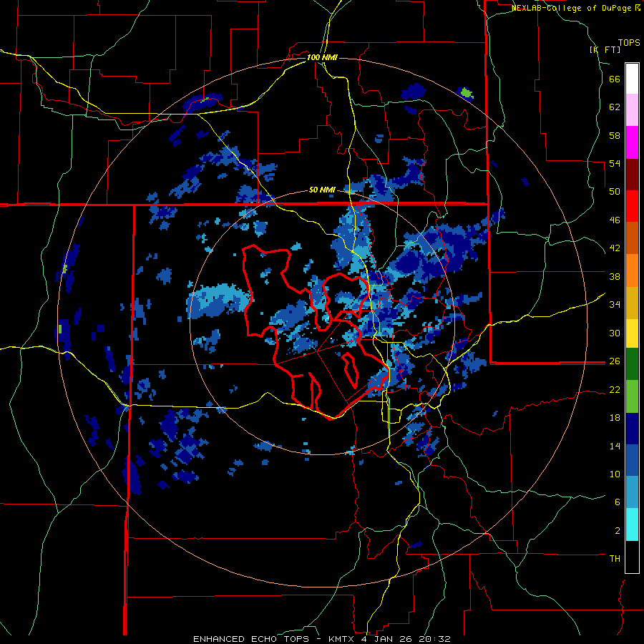Screen dimensions: 644x644
Task: Click the large light-blue echo west of the red outline
Action: tap(218, 301)
